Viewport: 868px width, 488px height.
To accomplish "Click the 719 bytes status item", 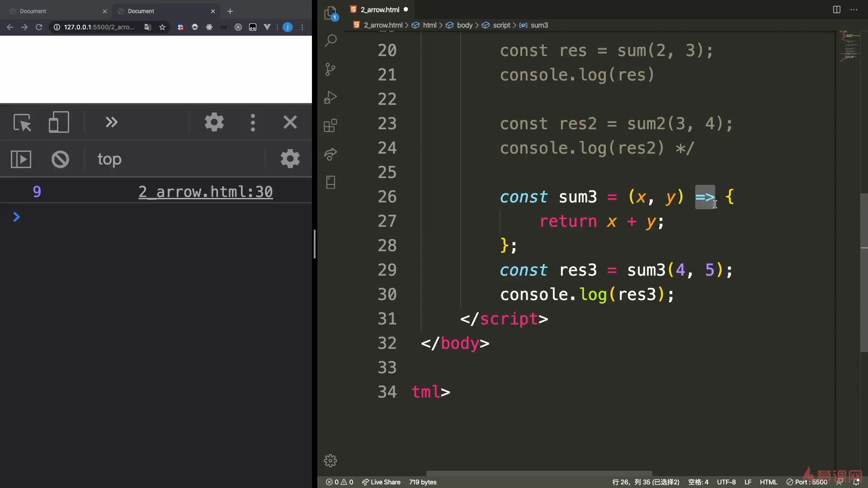I will pyautogui.click(x=423, y=482).
